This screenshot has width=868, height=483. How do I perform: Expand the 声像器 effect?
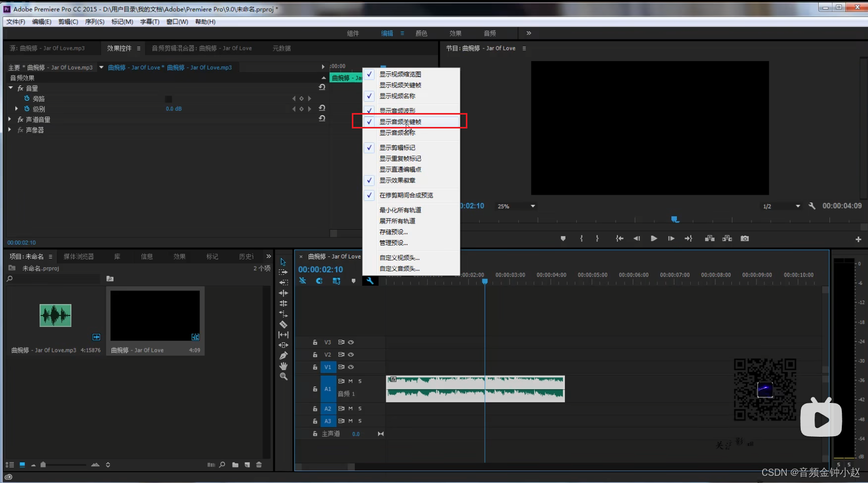click(10, 130)
